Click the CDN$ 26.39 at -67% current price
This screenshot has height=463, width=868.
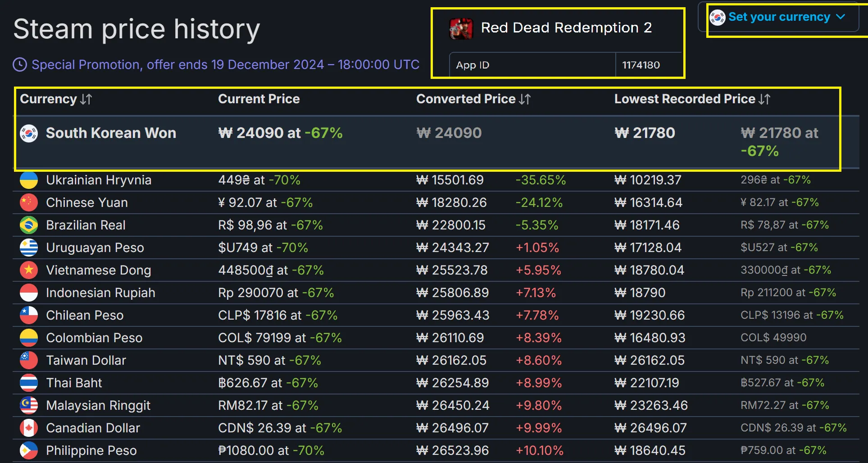280,428
